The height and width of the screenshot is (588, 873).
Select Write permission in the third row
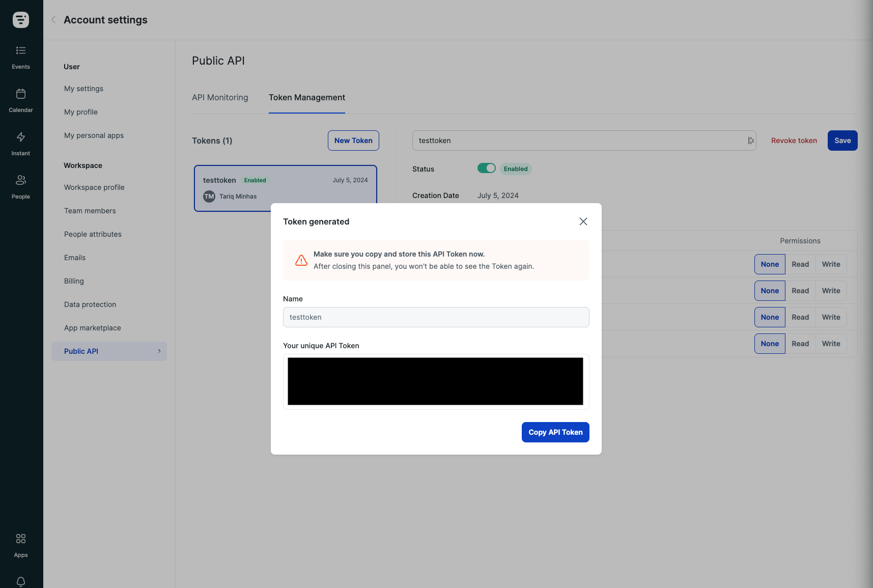click(831, 317)
